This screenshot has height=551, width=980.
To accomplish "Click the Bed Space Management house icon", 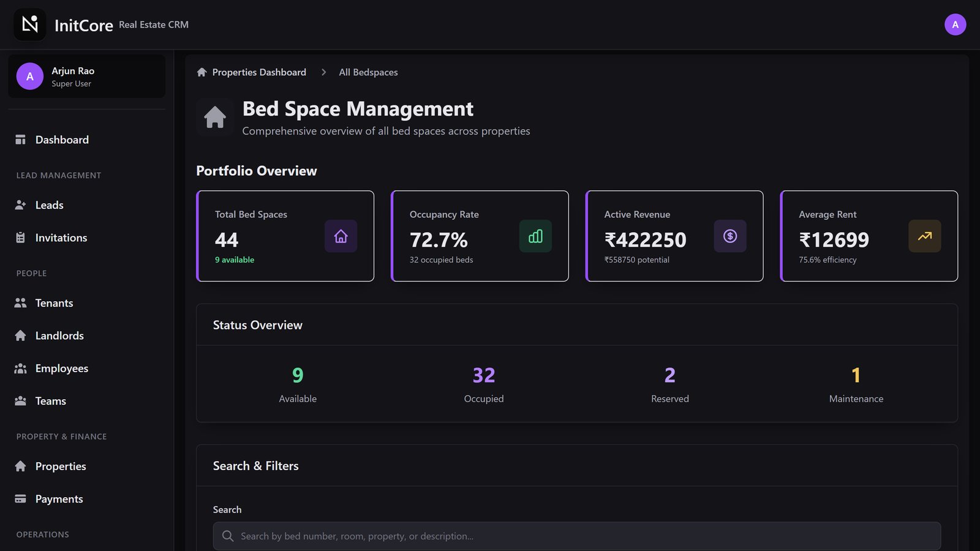I will [x=215, y=117].
